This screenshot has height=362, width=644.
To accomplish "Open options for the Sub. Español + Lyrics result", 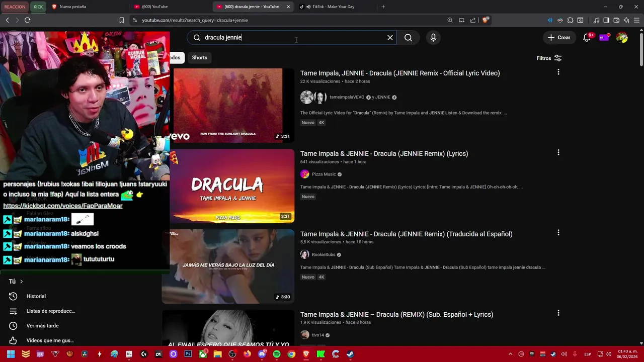I will 558,313.
